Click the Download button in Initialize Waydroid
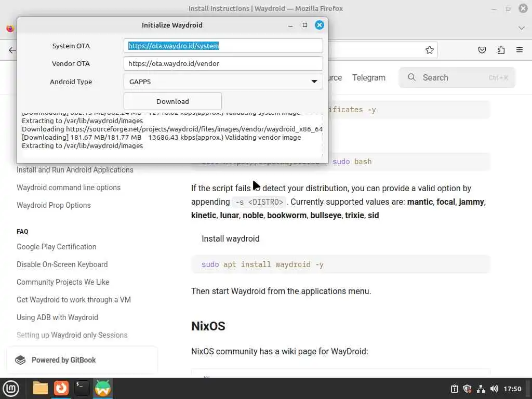 pyautogui.click(x=172, y=101)
